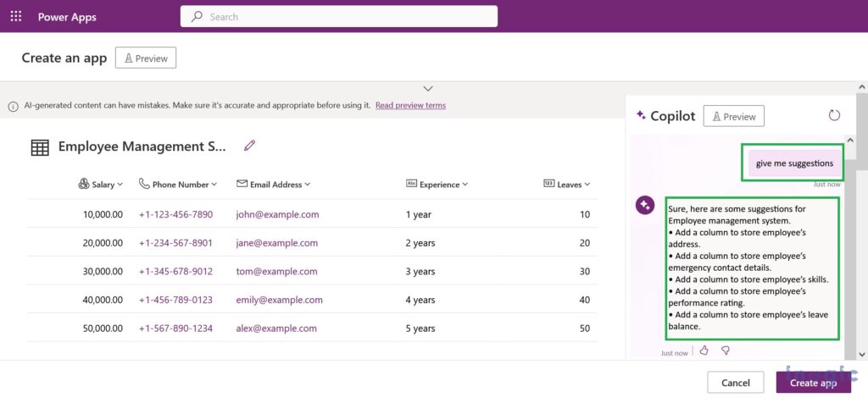
Task: Select the 30,000.00 salary cell
Action: coord(103,272)
